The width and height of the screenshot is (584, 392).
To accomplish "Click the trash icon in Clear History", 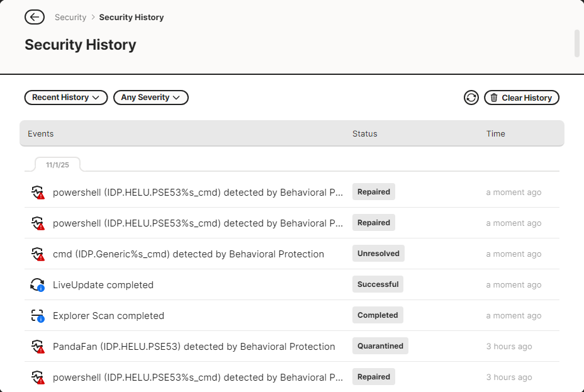I will point(494,98).
